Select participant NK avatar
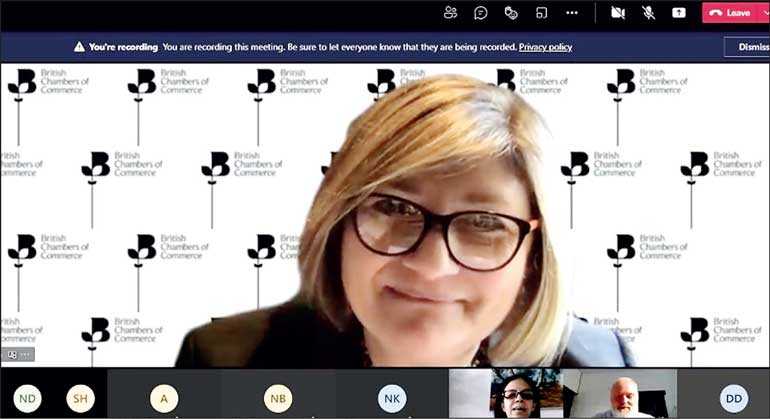 point(392,398)
